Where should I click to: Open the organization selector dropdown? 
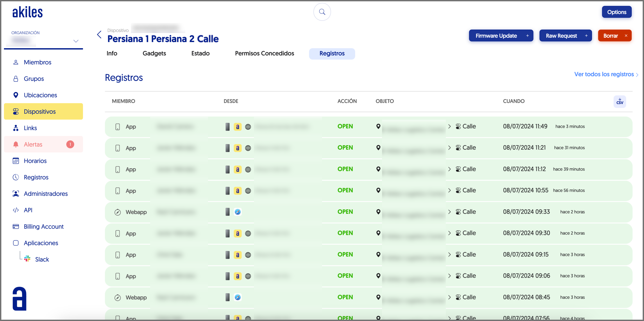coord(76,41)
